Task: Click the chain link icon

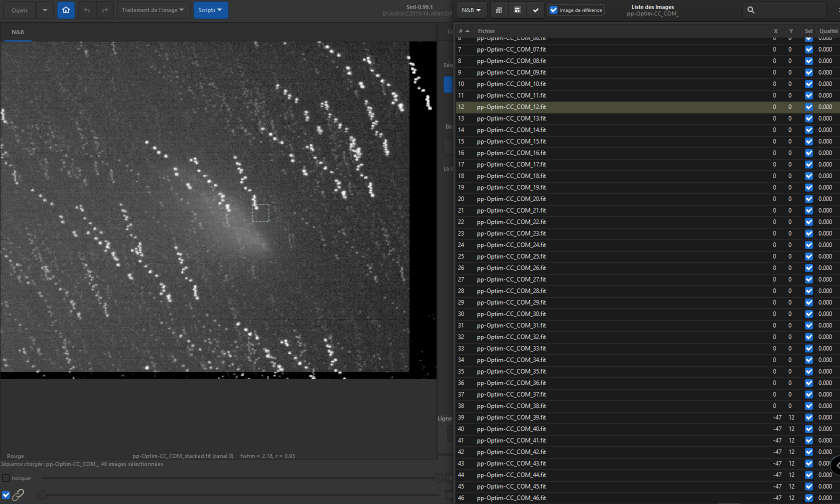Action: [18, 495]
